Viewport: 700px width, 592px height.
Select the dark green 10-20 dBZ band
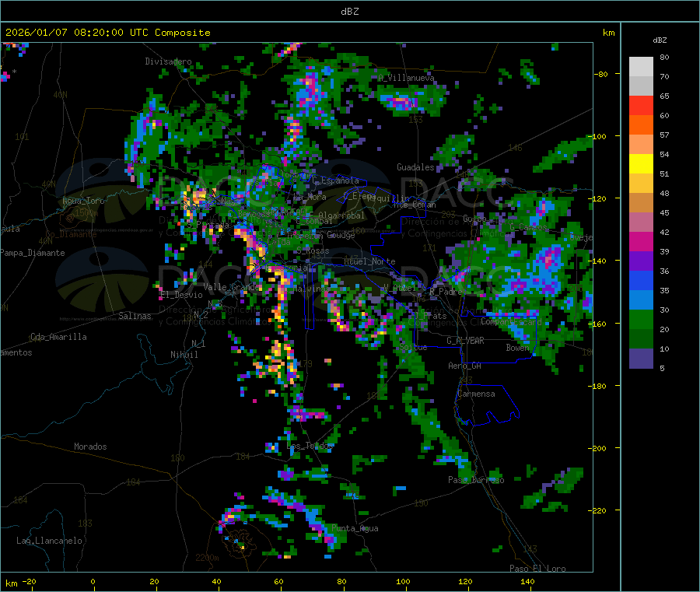click(641, 339)
